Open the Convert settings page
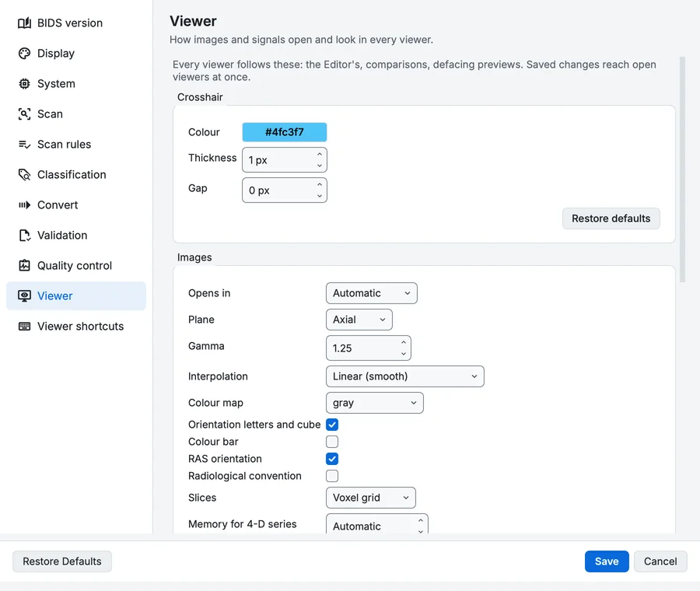This screenshot has height=591, width=700. click(x=76, y=205)
